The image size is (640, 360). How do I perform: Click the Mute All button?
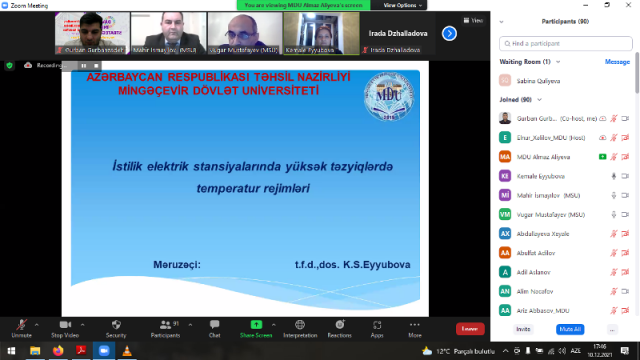570,329
